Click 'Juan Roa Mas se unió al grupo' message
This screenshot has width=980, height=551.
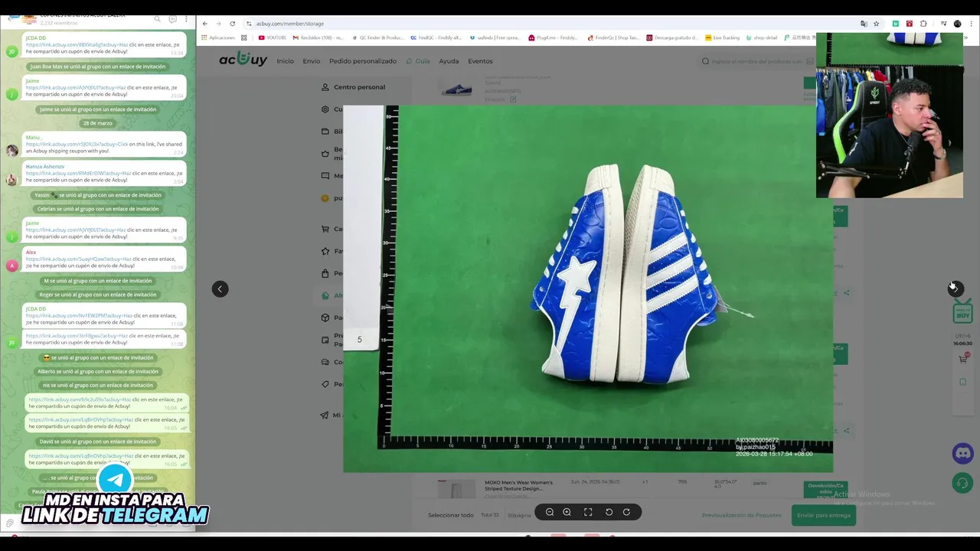click(98, 67)
